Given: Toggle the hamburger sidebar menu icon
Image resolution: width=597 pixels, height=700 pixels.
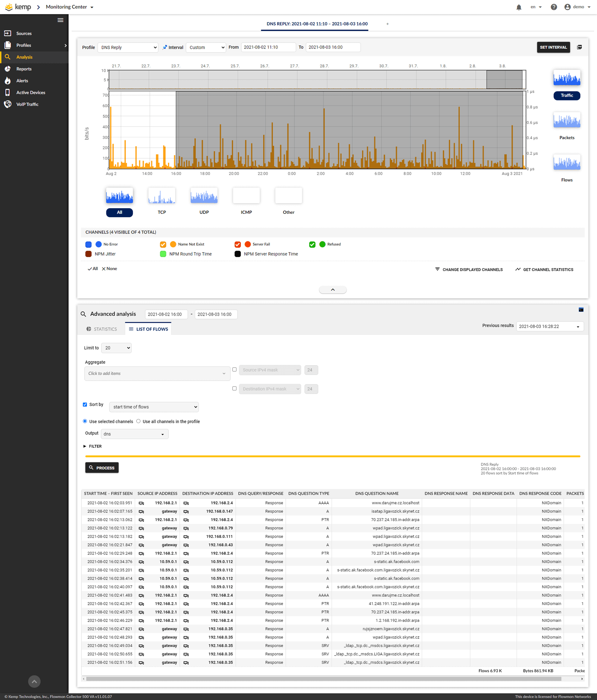Looking at the screenshot, I should 60,20.
